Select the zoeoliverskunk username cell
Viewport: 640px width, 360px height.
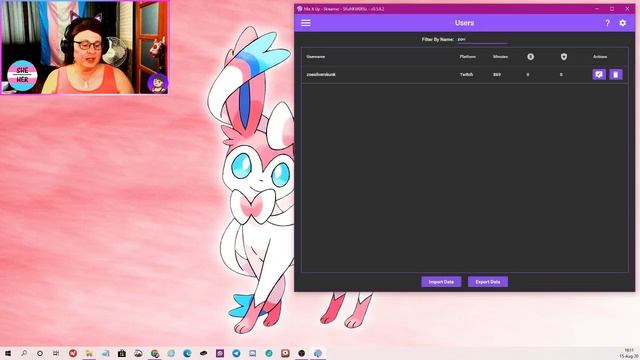point(321,75)
